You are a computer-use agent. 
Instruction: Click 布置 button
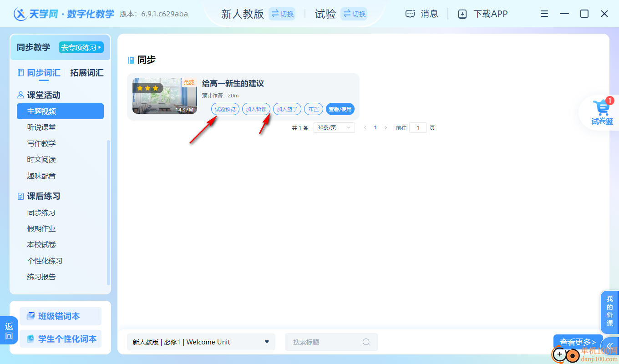click(314, 109)
